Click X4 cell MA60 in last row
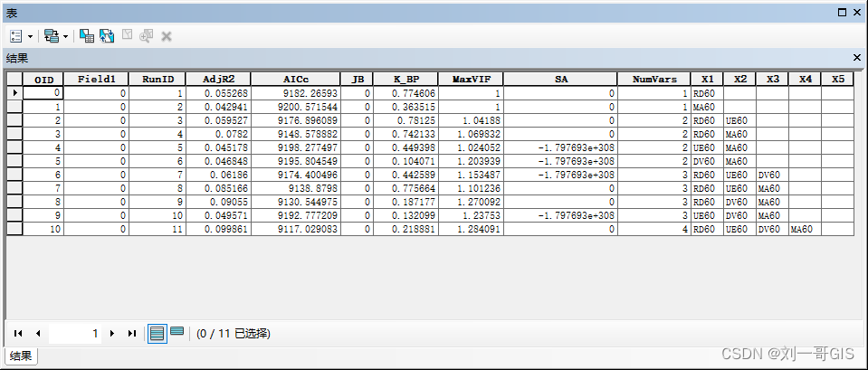Image resolution: width=868 pixels, height=370 pixels. pyautogui.click(x=806, y=229)
